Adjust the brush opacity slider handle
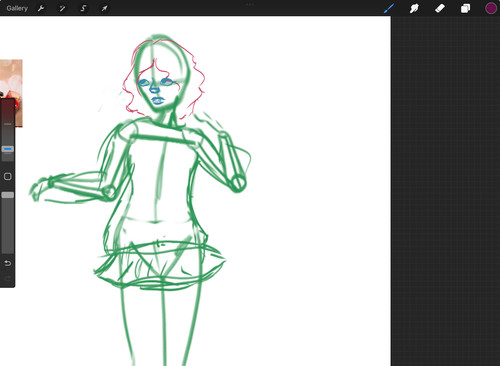 click(x=8, y=195)
